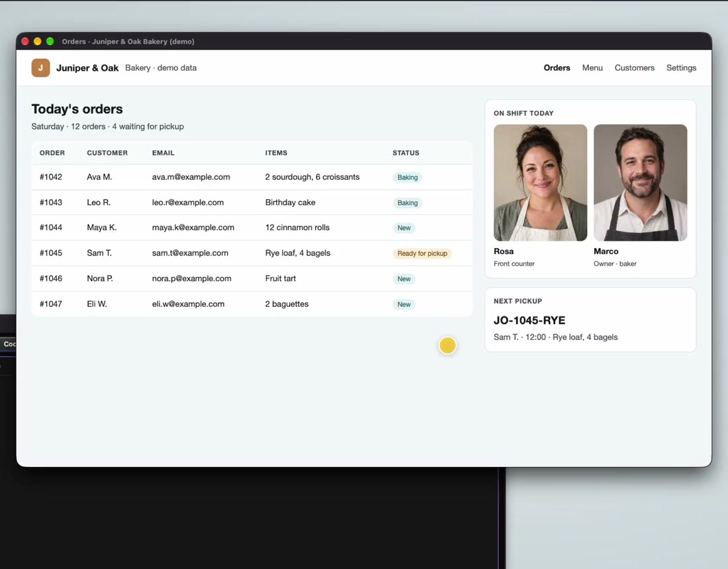Click the Juniper & Oak brand name

pos(87,67)
